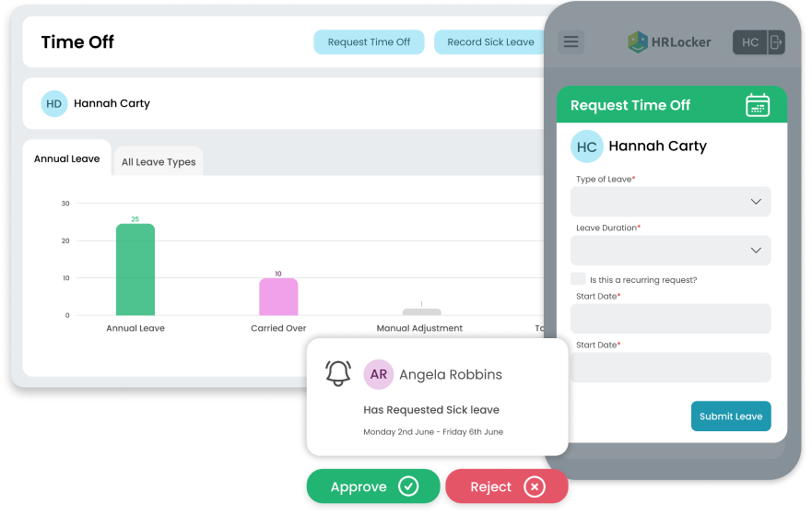Submit the leave request
The width and height of the screenshot is (812, 516).
731,416
